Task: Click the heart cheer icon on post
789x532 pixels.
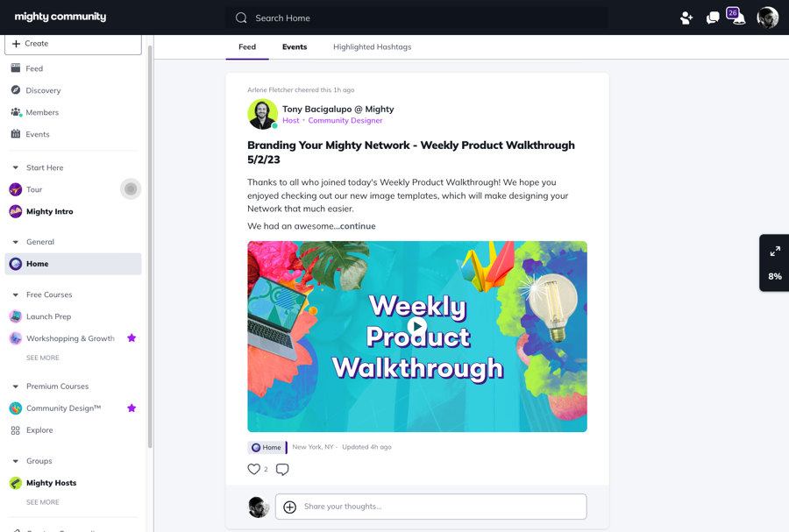Action: pyautogui.click(x=254, y=469)
